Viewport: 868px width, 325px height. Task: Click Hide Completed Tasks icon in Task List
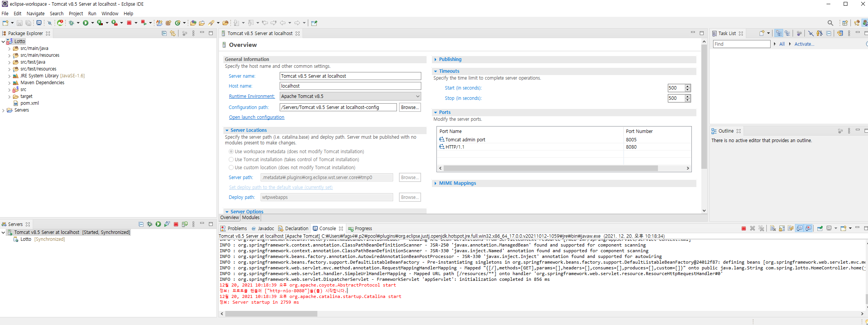coord(811,33)
